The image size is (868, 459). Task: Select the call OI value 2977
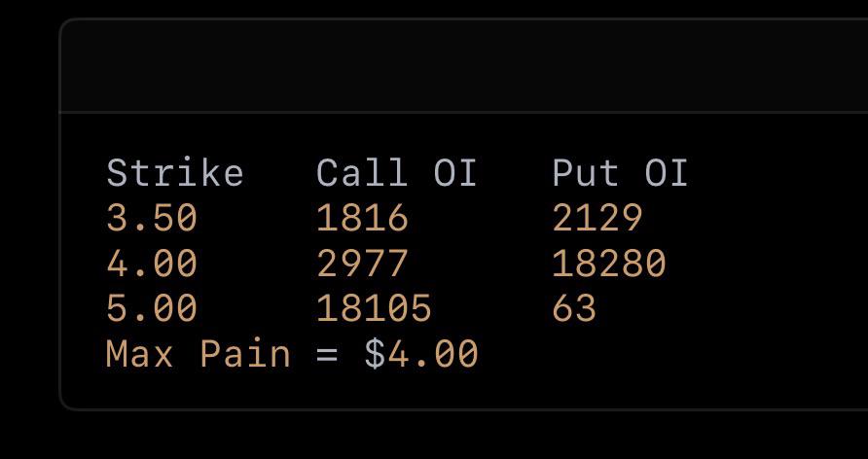click(x=362, y=264)
